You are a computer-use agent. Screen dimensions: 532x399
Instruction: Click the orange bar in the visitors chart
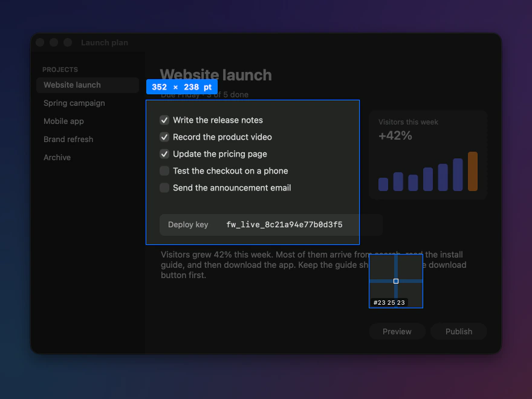(473, 171)
